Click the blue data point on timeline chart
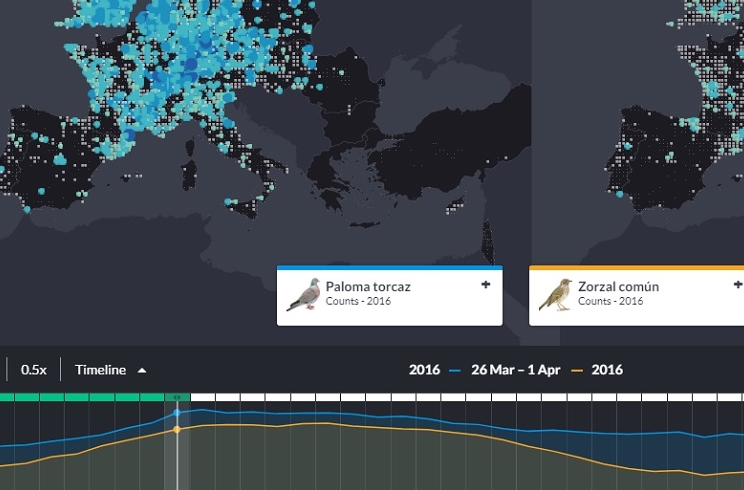This screenshot has width=744, height=490. 177,412
